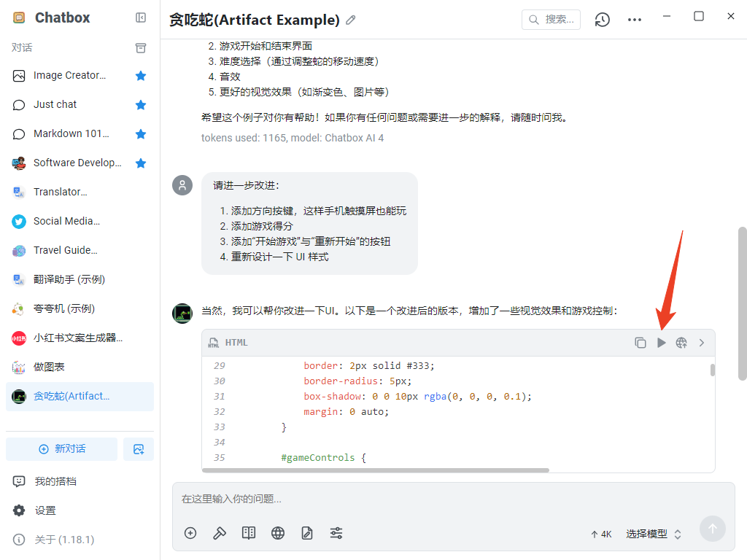The width and height of the screenshot is (747, 560).
Task: Toggle the star on Just chat
Action: (140, 104)
